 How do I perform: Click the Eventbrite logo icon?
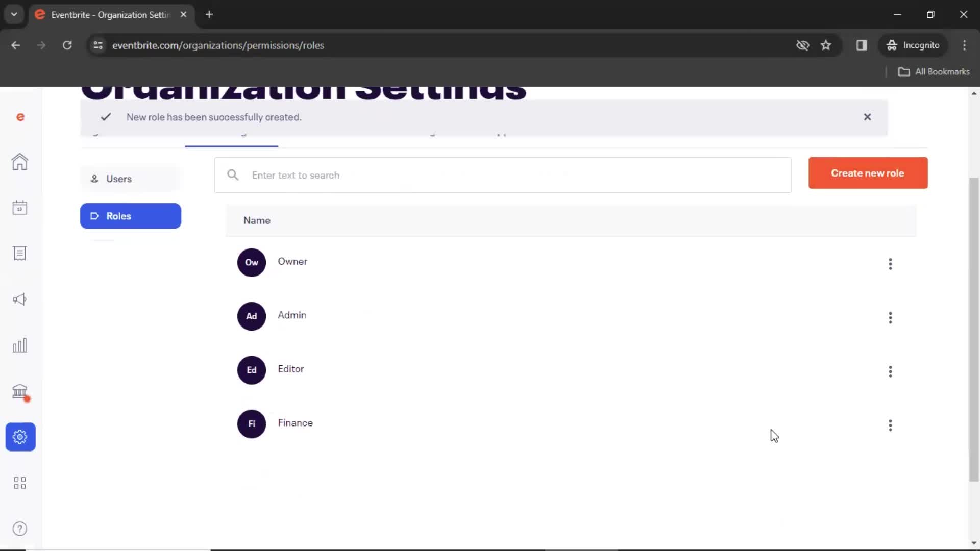pyautogui.click(x=19, y=116)
